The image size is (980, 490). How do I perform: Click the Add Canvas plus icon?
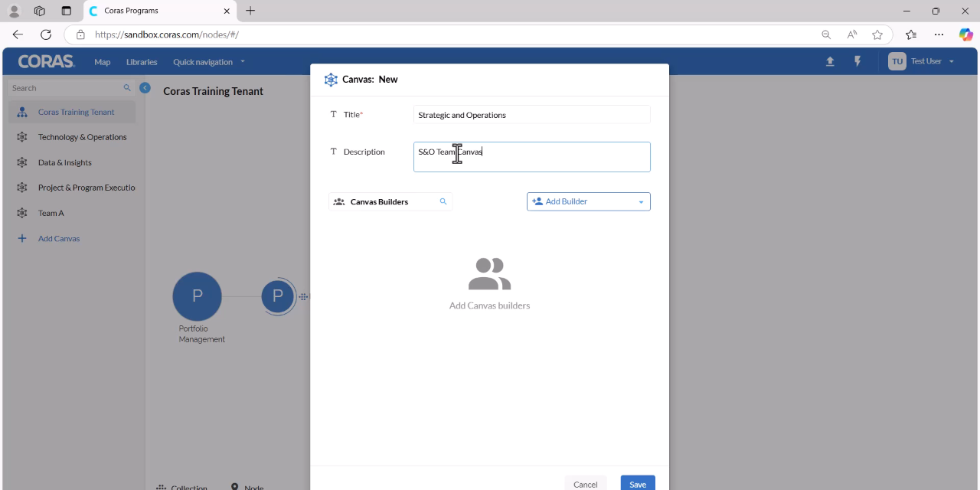coord(22,238)
